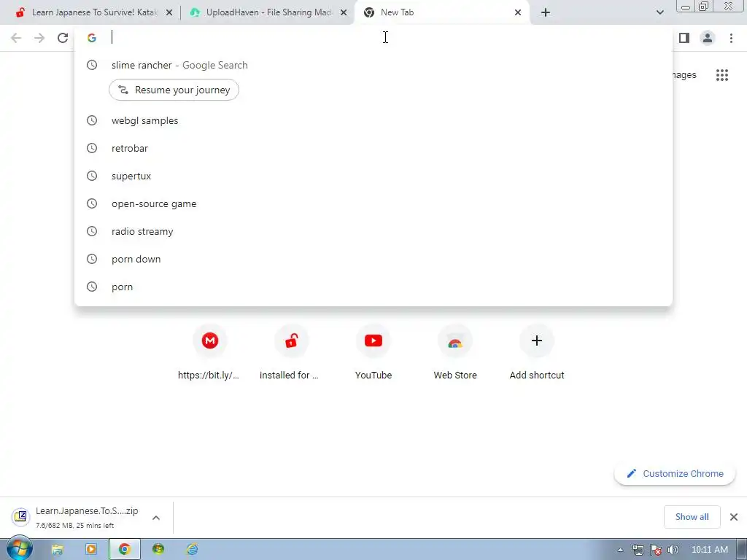The width and height of the screenshot is (747, 560).
Task: Click Customize Chrome button
Action: click(x=675, y=473)
